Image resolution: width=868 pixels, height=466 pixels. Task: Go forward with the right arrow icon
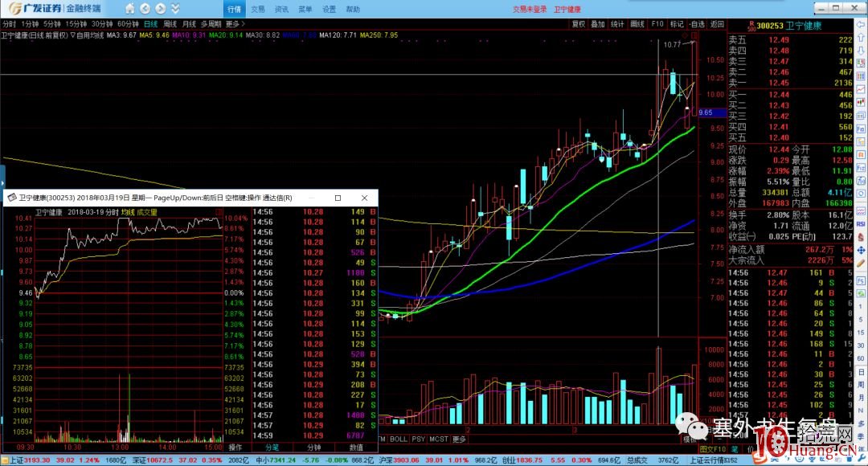point(161,8)
